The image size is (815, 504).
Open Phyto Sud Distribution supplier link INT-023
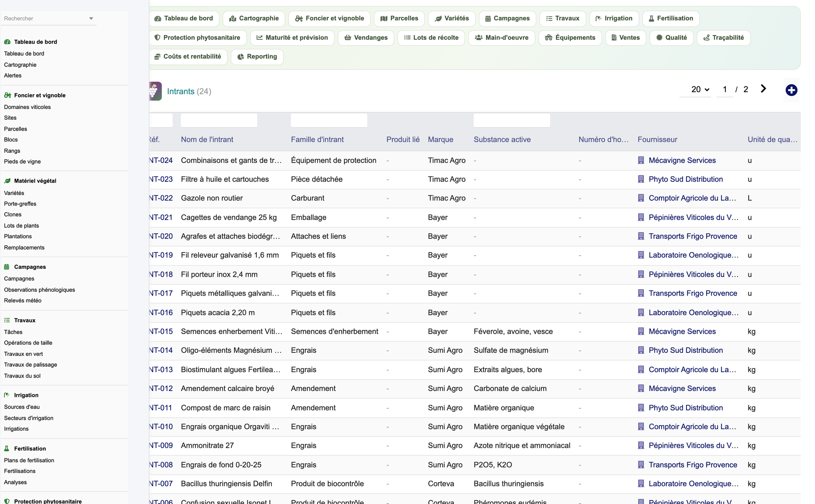click(x=686, y=179)
